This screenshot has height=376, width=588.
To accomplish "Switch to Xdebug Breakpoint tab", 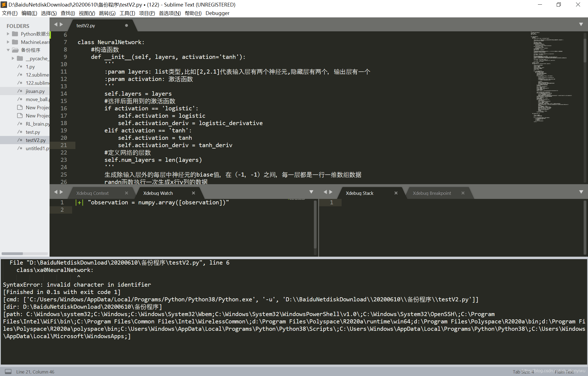I will [x=432, y=193].
